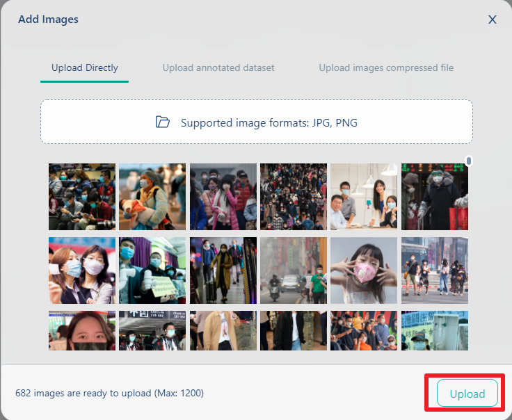This screenshot has width=512, height=420.
Task: Click '682 images are ready to upload' text
Action: [83, 393]
